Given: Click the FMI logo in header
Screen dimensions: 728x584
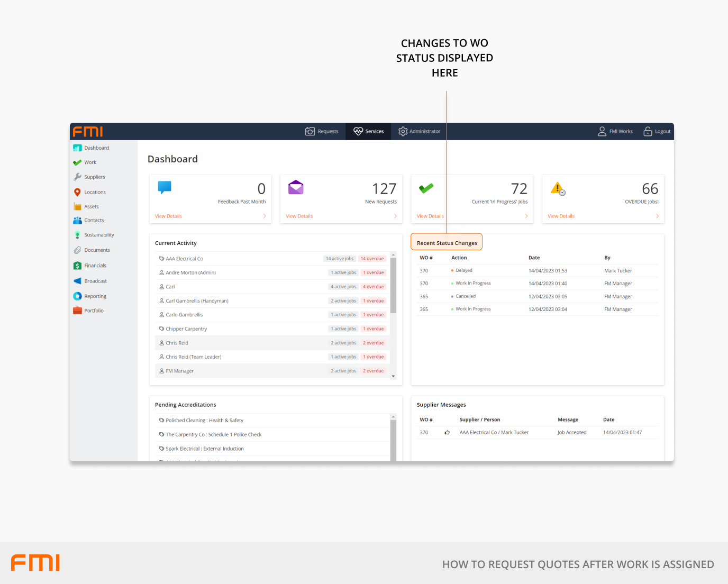Looking at the screenshot, I should tap(88, 132).
